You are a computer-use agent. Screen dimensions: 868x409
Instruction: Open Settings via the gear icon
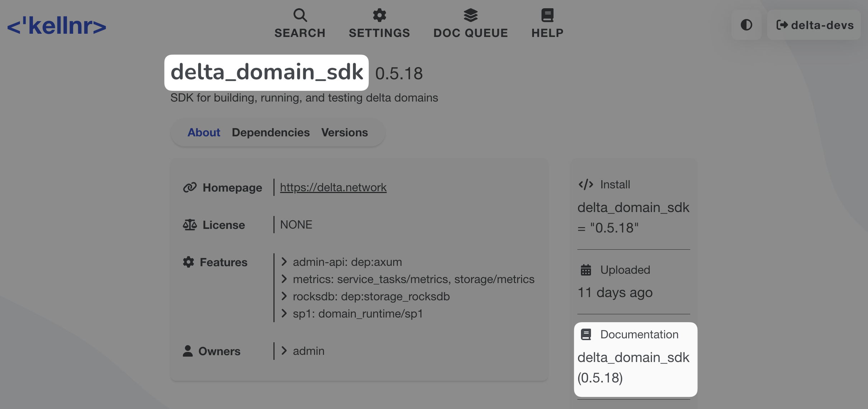pyautogui.click(x=379, y=15)
